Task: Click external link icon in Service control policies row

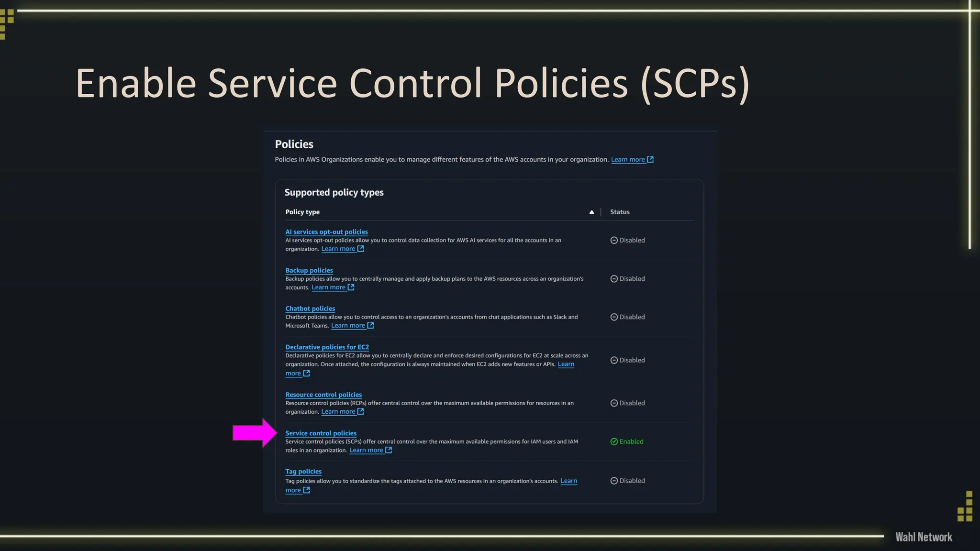Action: pyautogui.click(x=389, y=450)
